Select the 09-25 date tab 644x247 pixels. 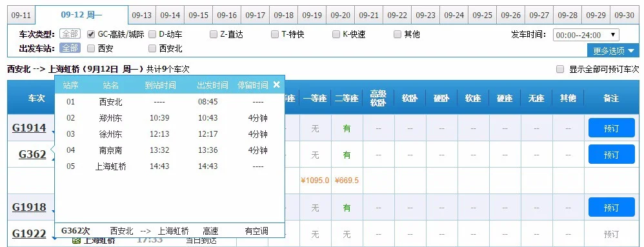click(x=482, y=15)
